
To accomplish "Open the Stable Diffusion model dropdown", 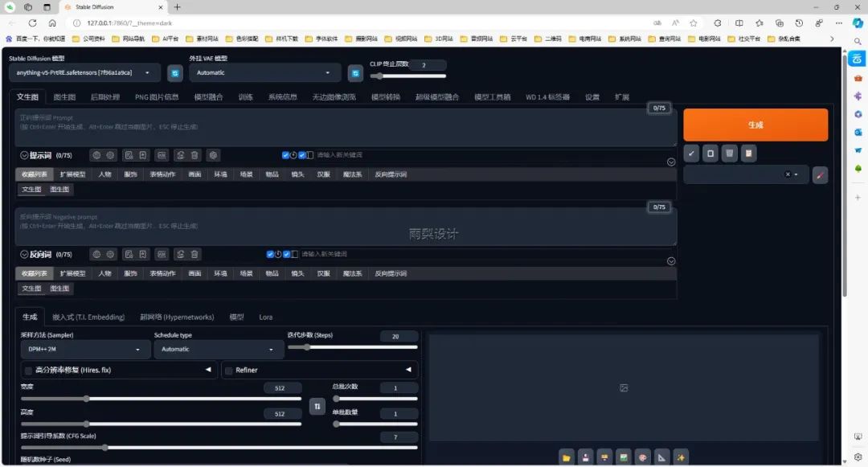I will pos(84,73).
